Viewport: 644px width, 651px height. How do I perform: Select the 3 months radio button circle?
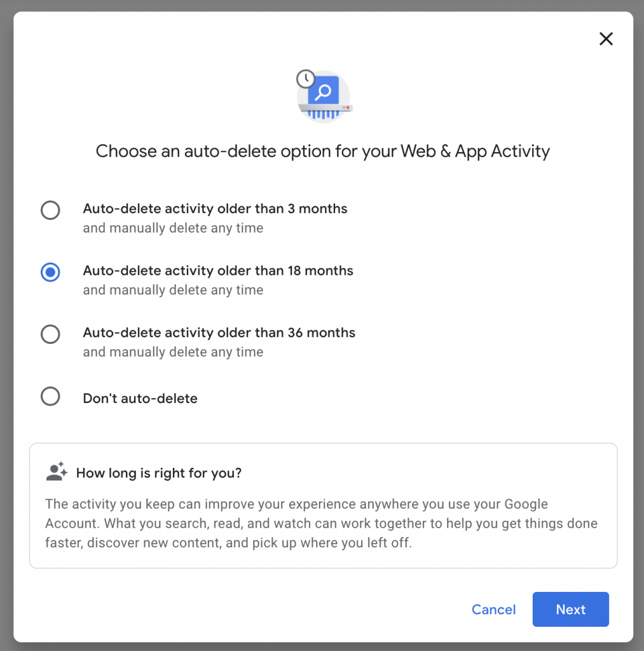[50, 210]
